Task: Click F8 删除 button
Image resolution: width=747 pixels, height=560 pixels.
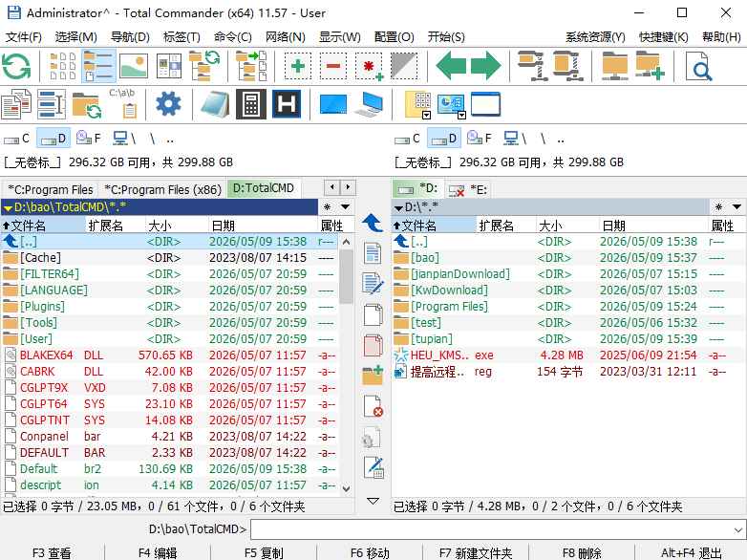Action: (582, 553)
